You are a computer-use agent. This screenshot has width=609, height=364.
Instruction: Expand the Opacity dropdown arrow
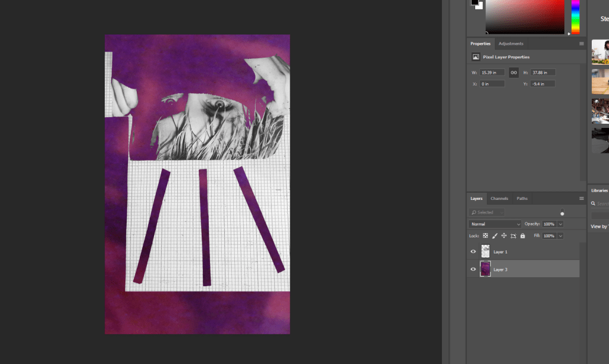click(x=560, y=224)
